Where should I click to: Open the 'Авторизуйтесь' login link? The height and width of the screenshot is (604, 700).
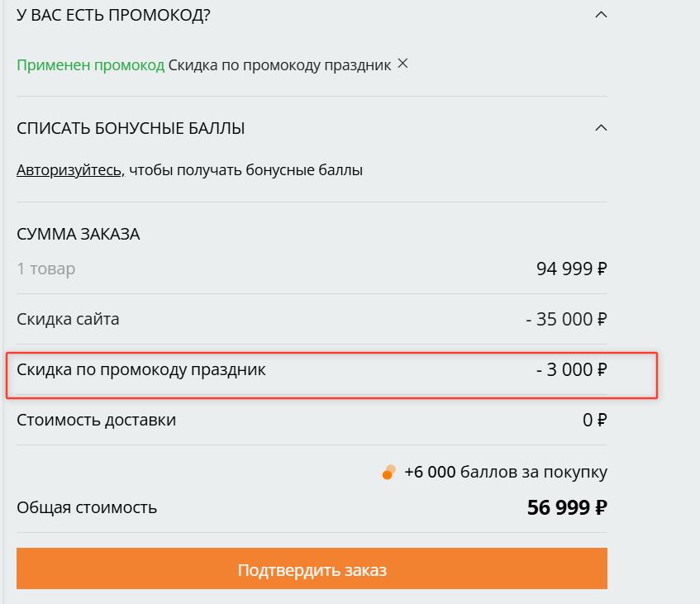coord(69,170)
